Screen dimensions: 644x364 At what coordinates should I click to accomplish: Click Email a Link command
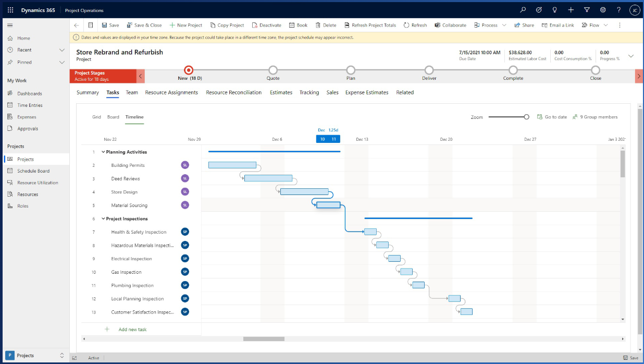pyautogui.click(x=558, y=25)
